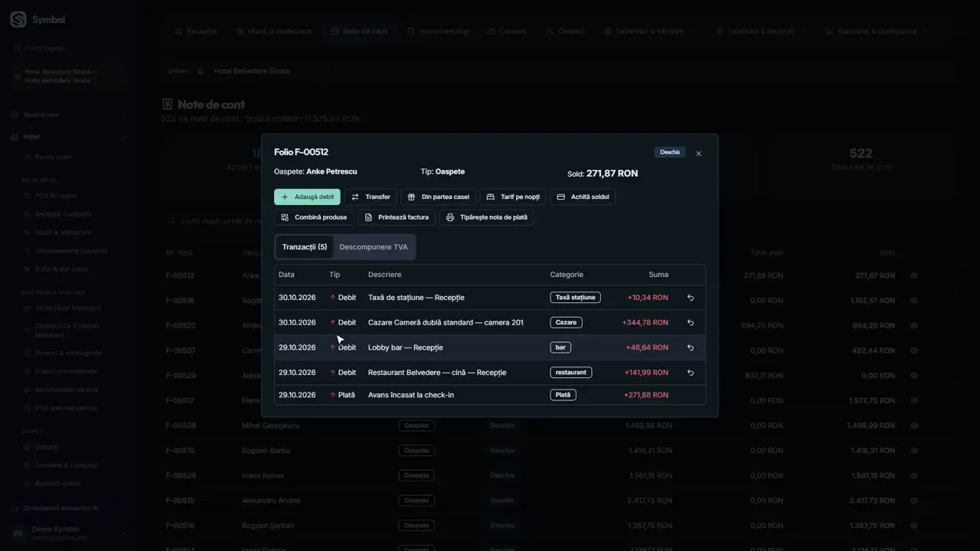
Task: Open Housekeeping in top navigation
Action: coord(438,31)
